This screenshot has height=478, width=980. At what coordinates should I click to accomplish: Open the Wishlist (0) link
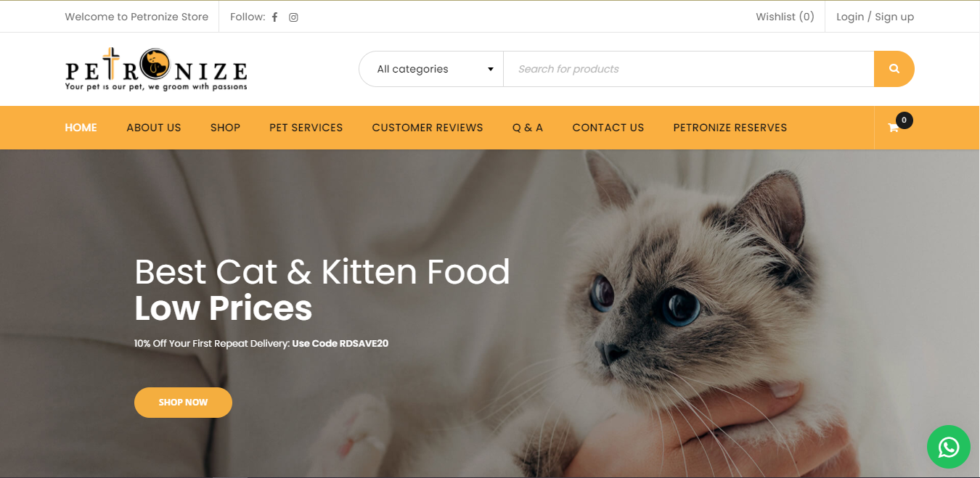tap(785, 17)
